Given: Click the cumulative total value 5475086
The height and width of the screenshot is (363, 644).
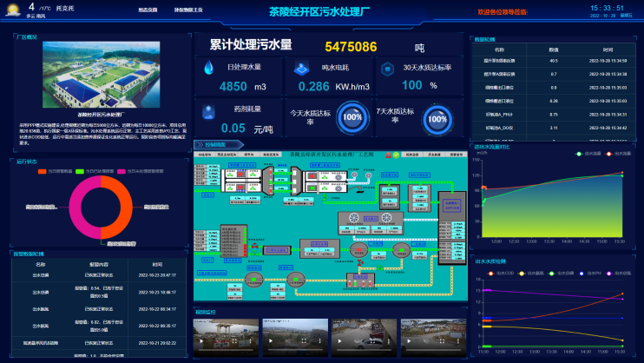Looking at the screenshot, I should (351, 47).
